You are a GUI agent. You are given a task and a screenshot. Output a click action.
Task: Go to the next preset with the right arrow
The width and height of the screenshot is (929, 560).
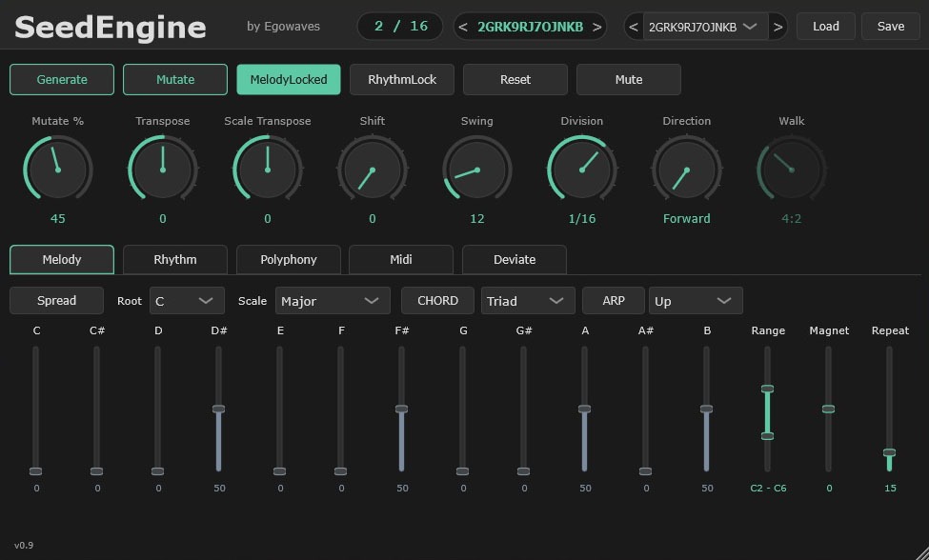[778, 28]
